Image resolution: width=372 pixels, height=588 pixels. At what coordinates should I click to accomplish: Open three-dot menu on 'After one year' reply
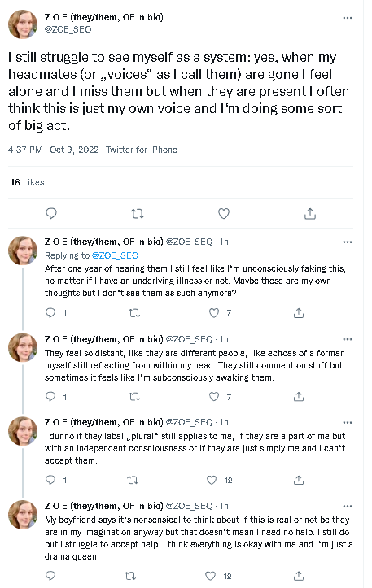[348, 242]
